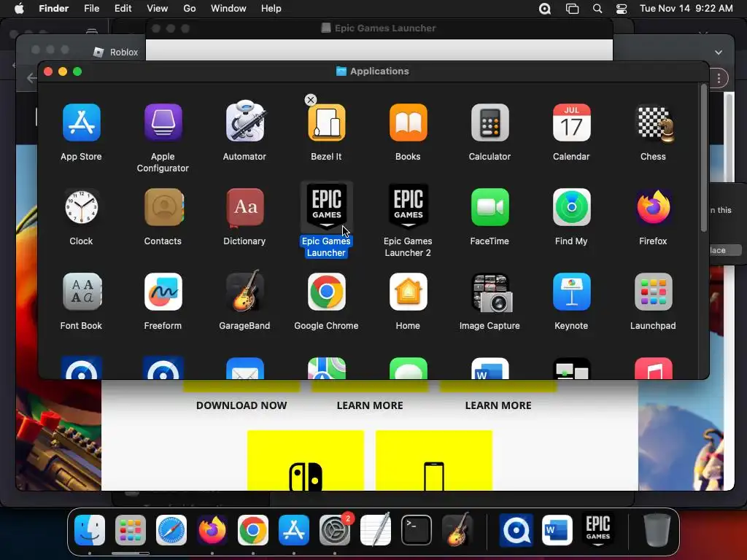Screen dimensions: 747x560
Task: Open the Help menu
Action: click(271, 9)
